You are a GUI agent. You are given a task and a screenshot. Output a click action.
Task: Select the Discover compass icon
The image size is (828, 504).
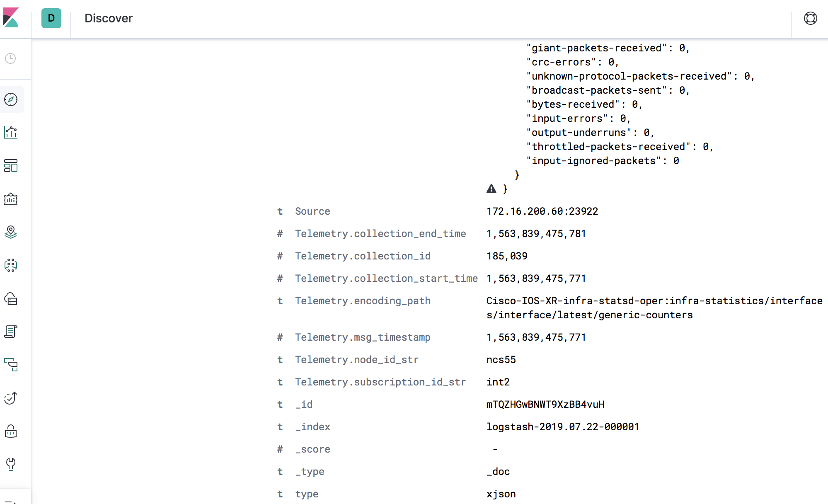[11, 99]
